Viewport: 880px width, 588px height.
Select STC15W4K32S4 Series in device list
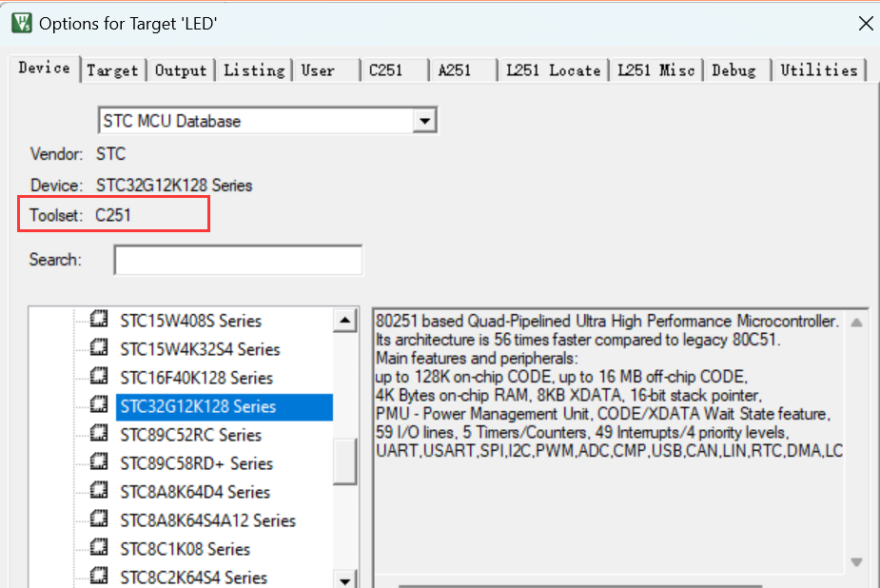click(200, 349)
